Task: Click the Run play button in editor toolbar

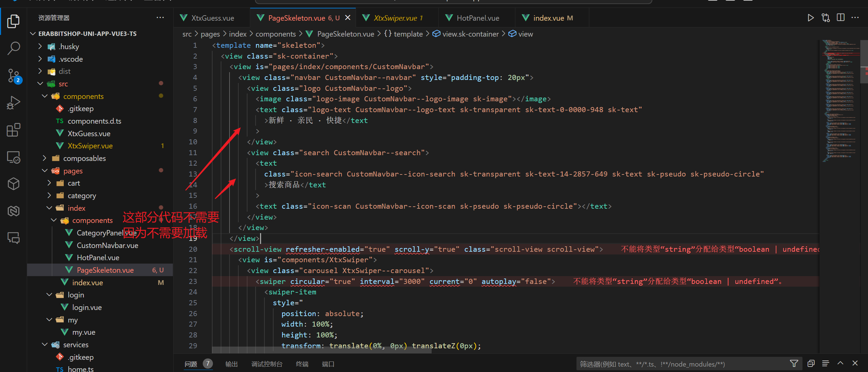Action: coord(810,18)
